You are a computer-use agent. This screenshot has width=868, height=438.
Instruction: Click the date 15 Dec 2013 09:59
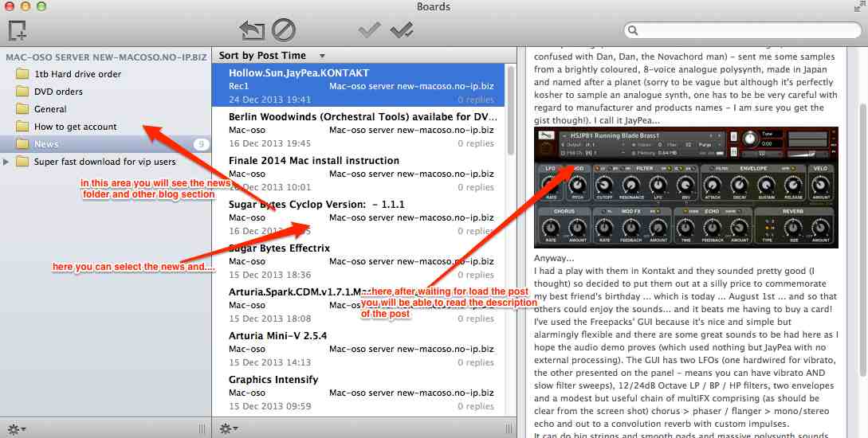coord(269,406)
